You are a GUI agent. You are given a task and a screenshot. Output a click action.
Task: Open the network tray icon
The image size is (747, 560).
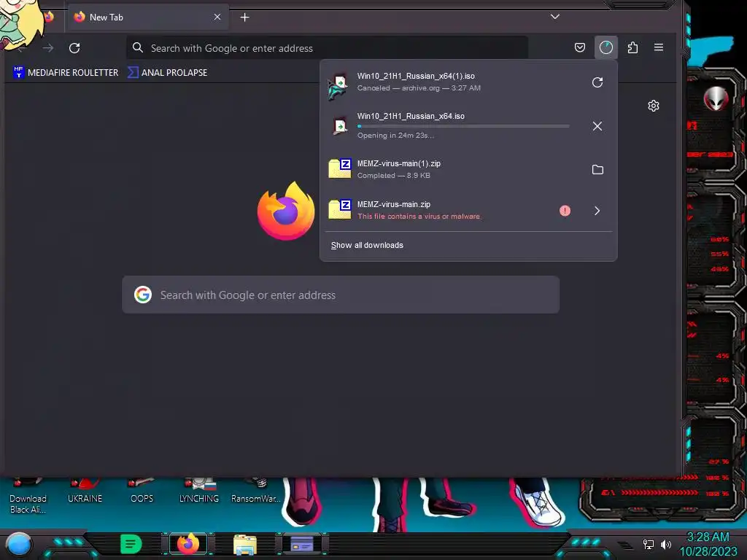[649, 544]
